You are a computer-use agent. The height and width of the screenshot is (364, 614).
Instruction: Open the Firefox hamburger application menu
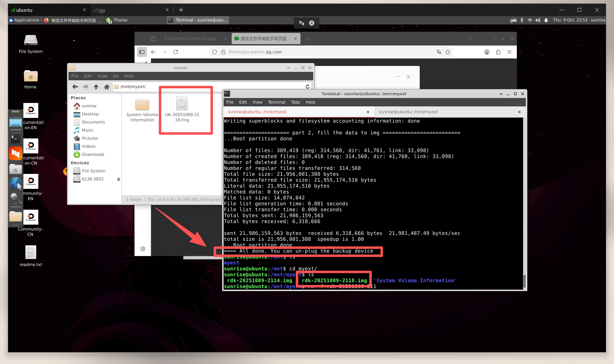coord(509,52)
